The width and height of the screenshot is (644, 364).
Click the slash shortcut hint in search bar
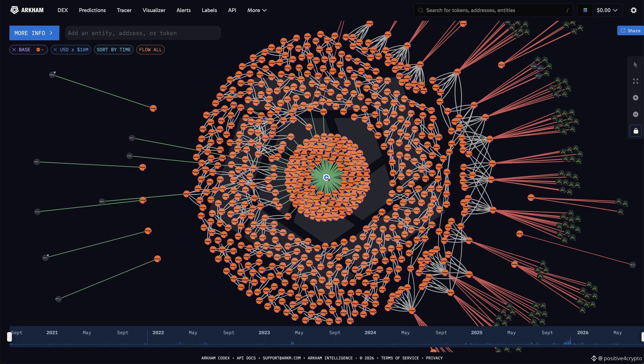(567, 10)
